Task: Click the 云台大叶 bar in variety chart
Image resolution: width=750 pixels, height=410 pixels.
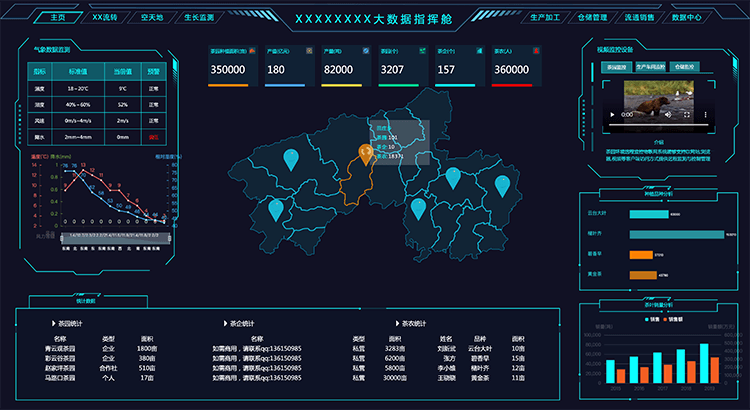Action: tap(649, 214)
